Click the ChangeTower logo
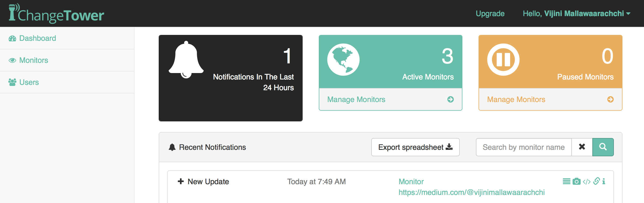644x203 pixels. click(56, 13)
